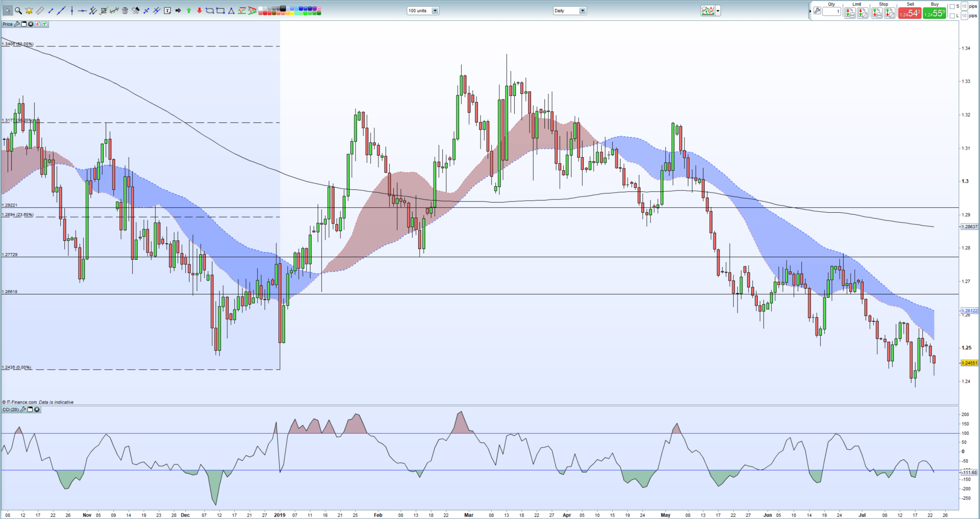Click the 1.2894 (23.60%) Fibonacci label
The image size is (980, 519).
tap(18, 215)
